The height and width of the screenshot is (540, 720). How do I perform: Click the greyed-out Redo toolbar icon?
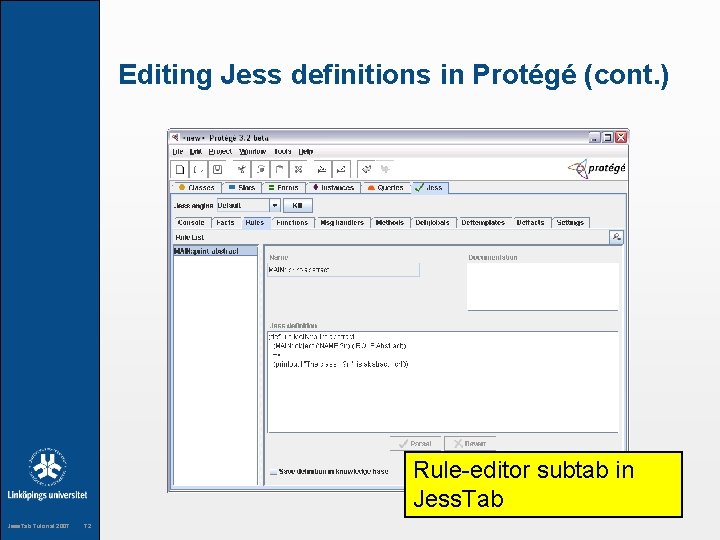click(x=385, y=169)
